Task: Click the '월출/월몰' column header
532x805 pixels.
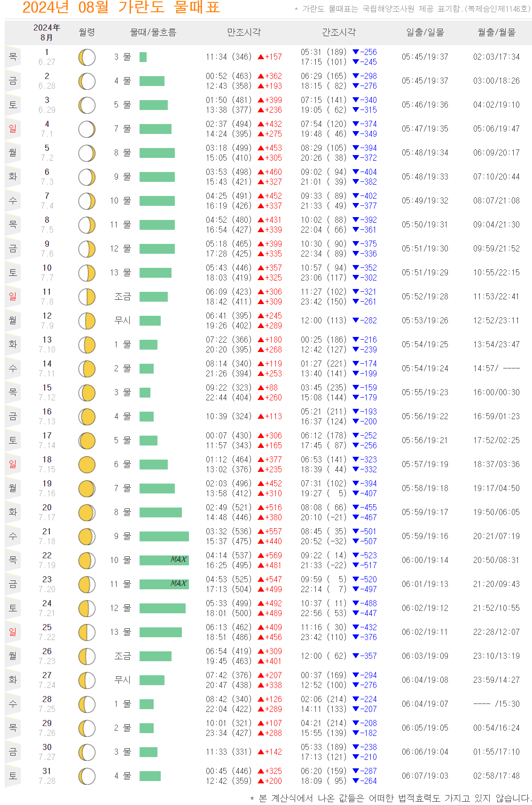Action: click(497, 32)
